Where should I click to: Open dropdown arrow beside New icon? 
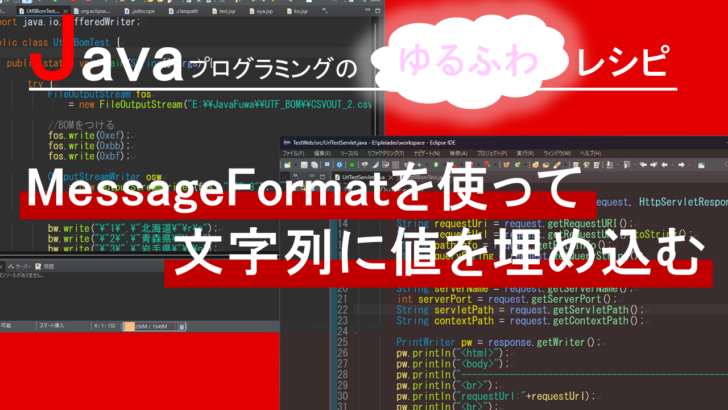[x=296, y=165]
